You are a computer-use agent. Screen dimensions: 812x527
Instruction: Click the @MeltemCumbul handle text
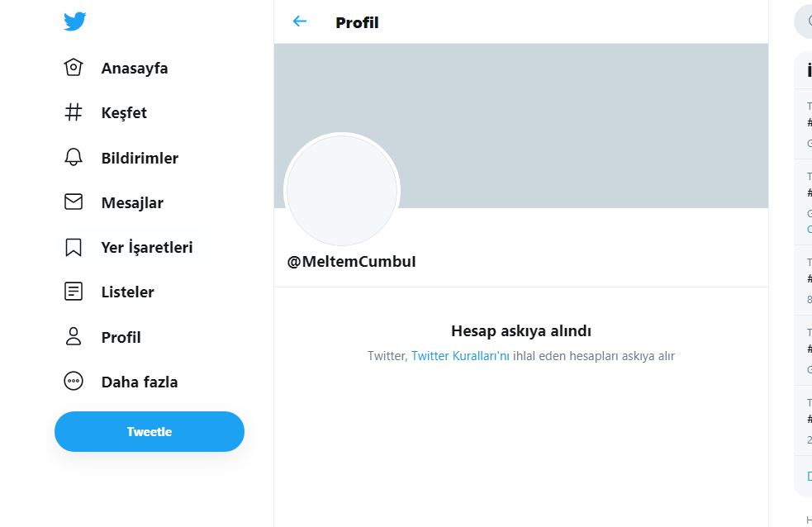click(x=351, y=262)
